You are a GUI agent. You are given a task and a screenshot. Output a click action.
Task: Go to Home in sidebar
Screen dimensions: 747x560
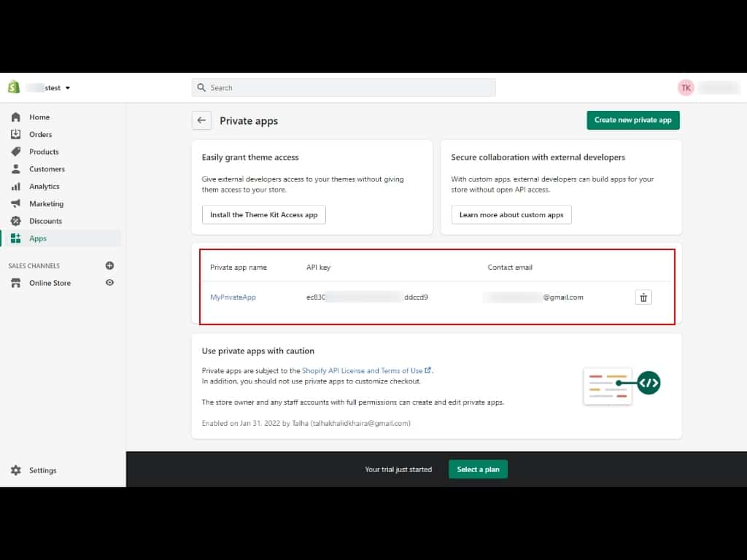tap(39, 117)
